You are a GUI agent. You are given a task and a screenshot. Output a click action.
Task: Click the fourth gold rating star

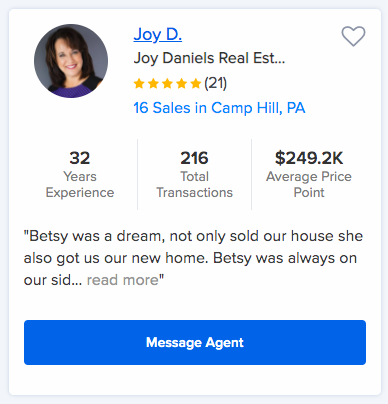pyautogui.click(x=182, y=83)
